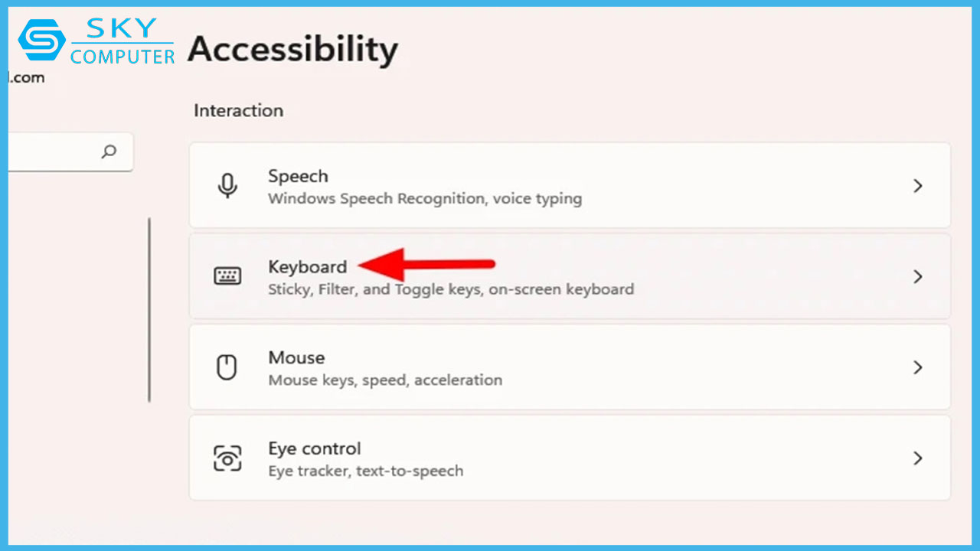Click the Sky Computer logo
The height and width of the screenshot is (551, 980).
click(97, 44)
